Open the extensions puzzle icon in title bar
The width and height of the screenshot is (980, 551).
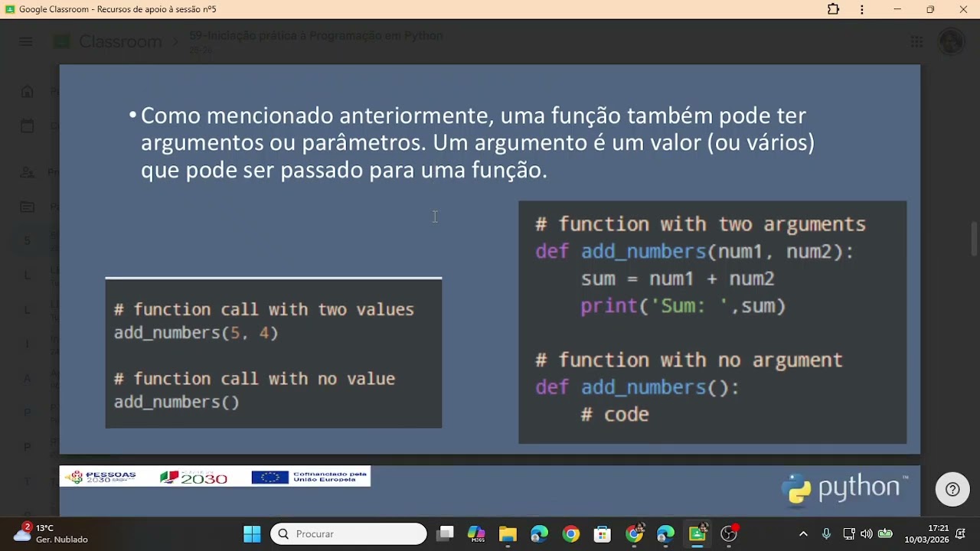coord(833,9)
